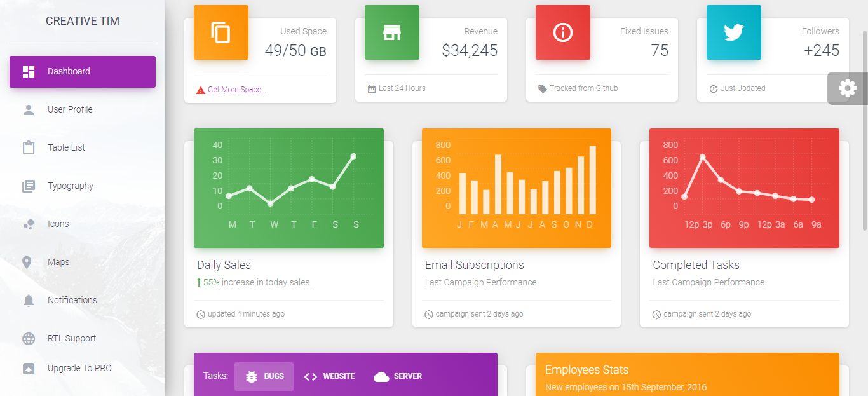Viewport: 868px width, 396px height.
Task: Click the RTL Support globe icon
Action: click(28, 338)
